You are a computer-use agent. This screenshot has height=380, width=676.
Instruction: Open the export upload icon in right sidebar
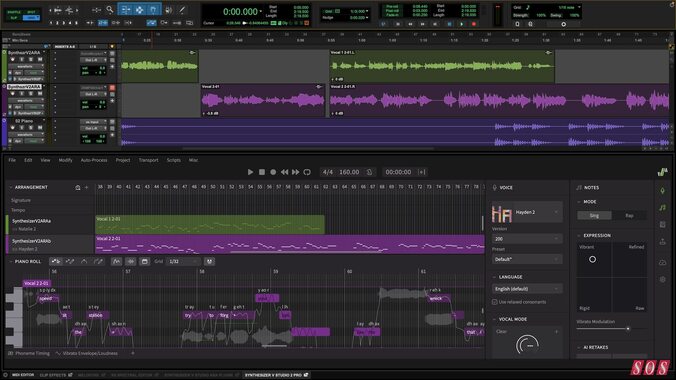tap(663, 242)
